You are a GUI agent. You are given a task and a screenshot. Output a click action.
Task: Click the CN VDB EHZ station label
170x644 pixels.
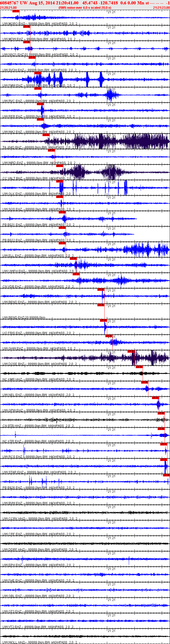[38, 287]
